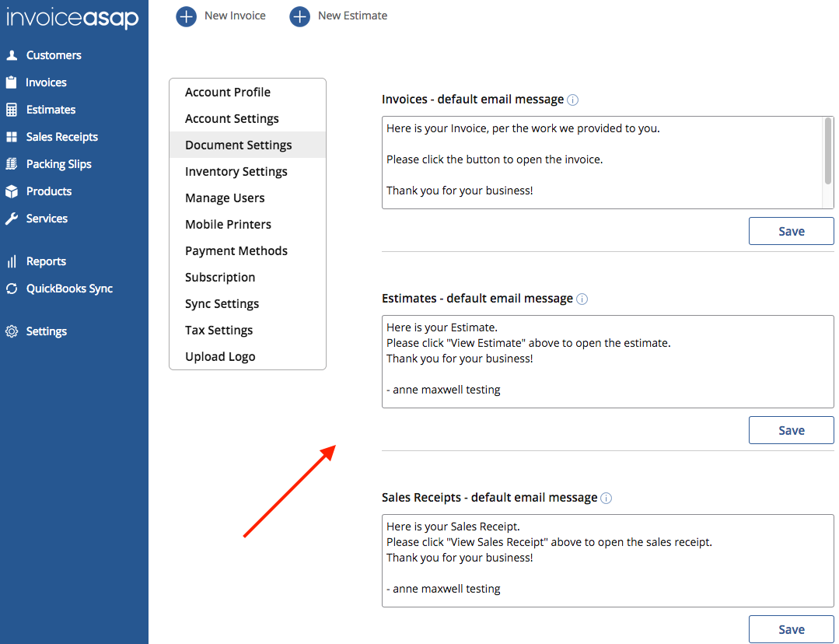This screenshot has width=839, height=644.
Task: Click the QuickBooks Sync refresh icon
Action: [12, 289]
